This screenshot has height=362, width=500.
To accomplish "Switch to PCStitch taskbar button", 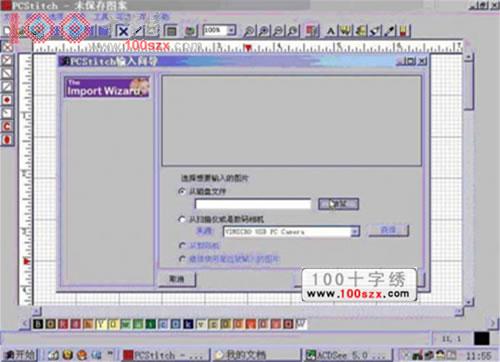I will (x=165, y=355).
